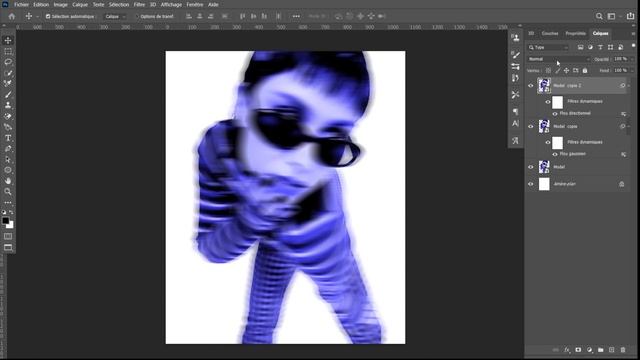Image resolution: width=640 pixels, height=360 pixels.
Task: Toggle Options de transf. checkbox
Action: pyautogui.click(x=137, y=16)
